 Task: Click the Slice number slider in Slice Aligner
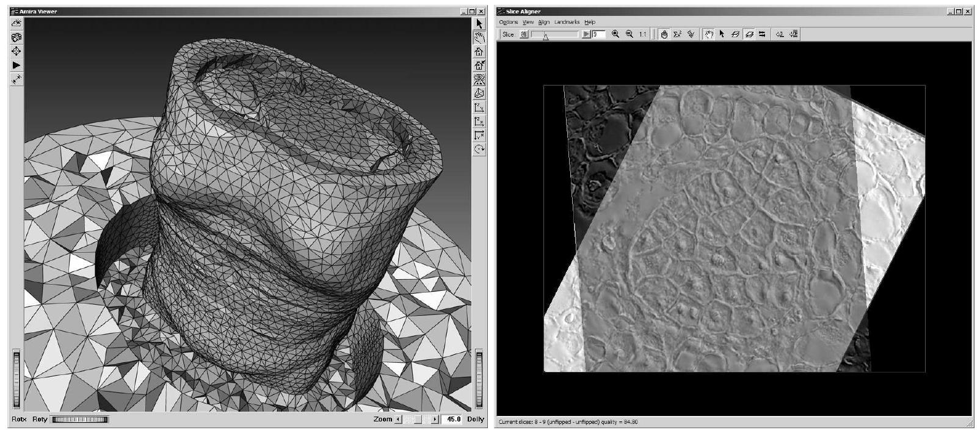(554, 35)
